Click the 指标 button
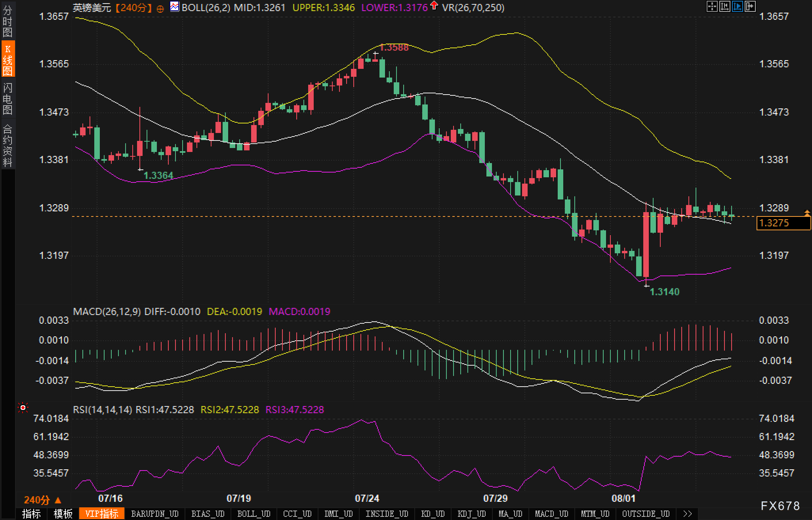 (31, 514)
